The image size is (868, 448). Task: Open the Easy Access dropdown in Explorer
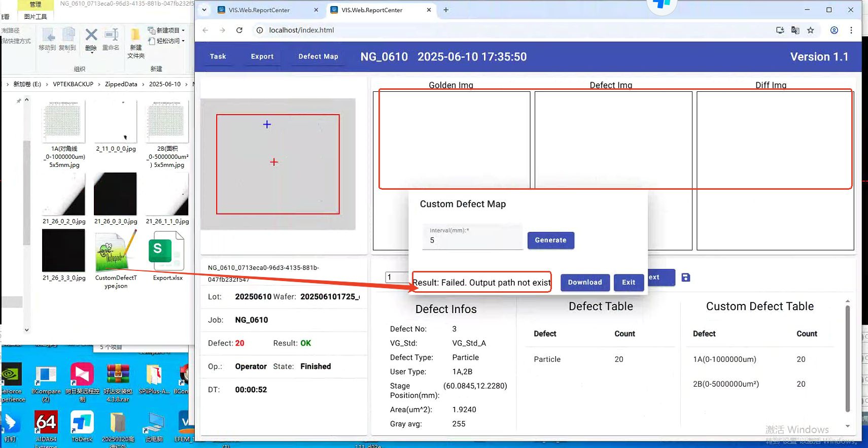tap(166, 41)
